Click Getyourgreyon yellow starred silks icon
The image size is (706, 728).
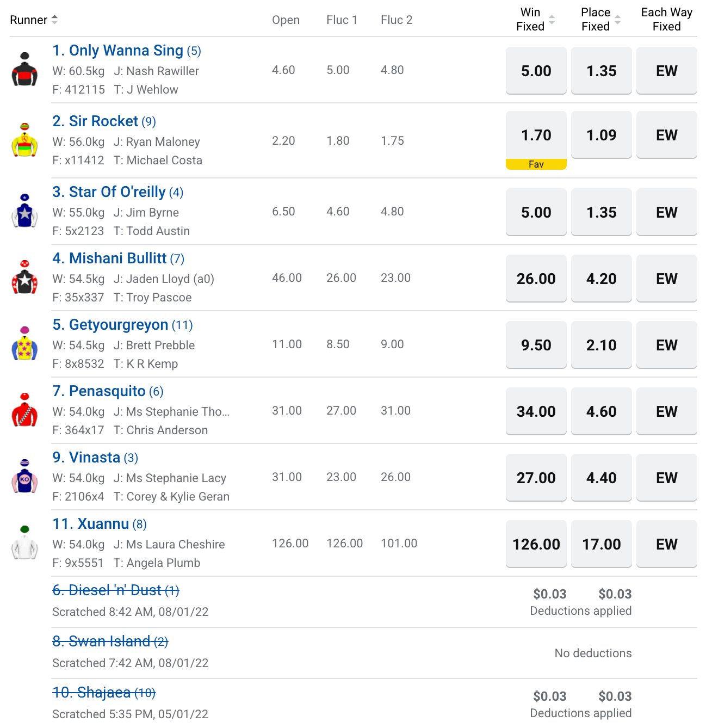24,344
